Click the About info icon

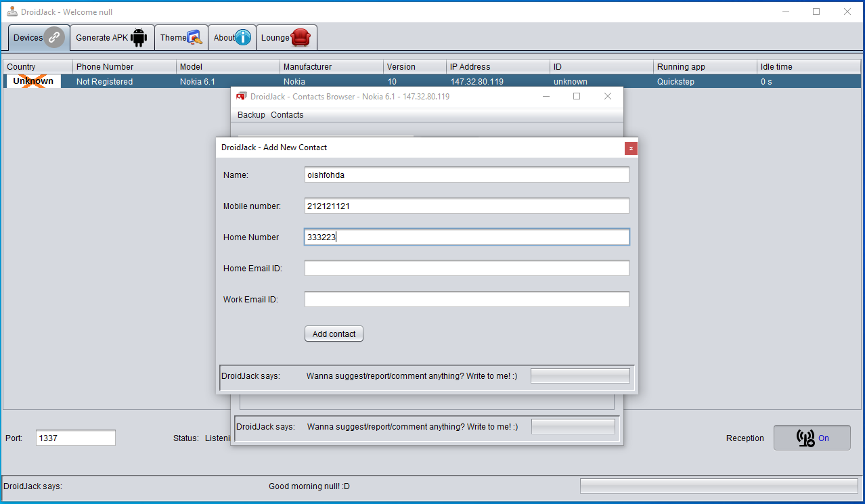click(243, 38)
